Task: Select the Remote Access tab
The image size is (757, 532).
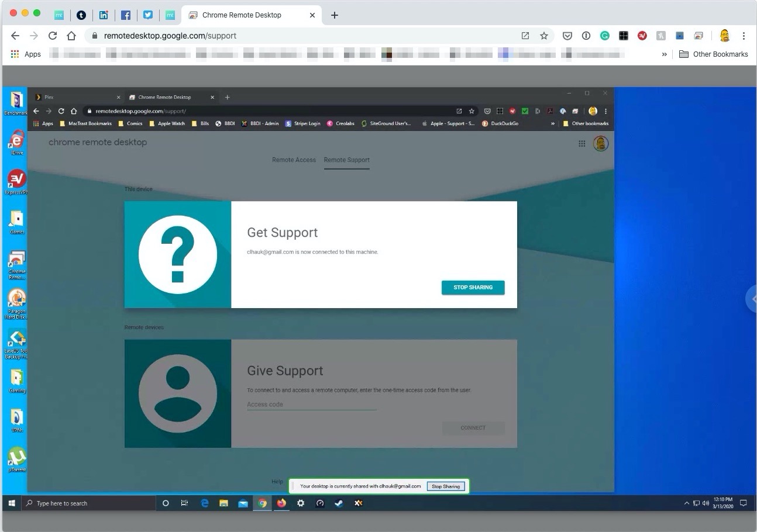Action: point(294,160)
